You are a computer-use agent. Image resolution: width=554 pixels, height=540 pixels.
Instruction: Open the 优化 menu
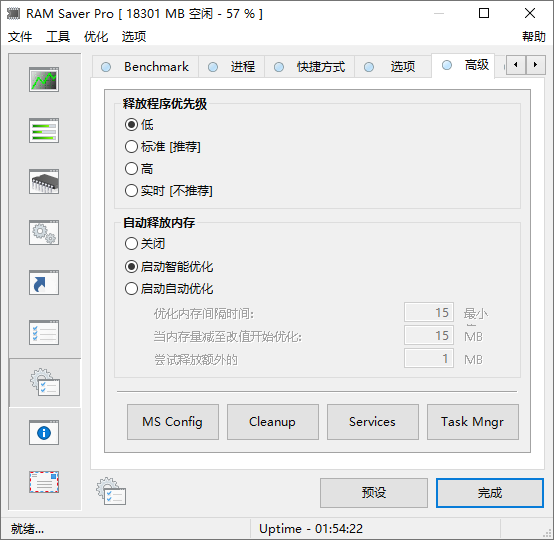(x=96, y=36)
